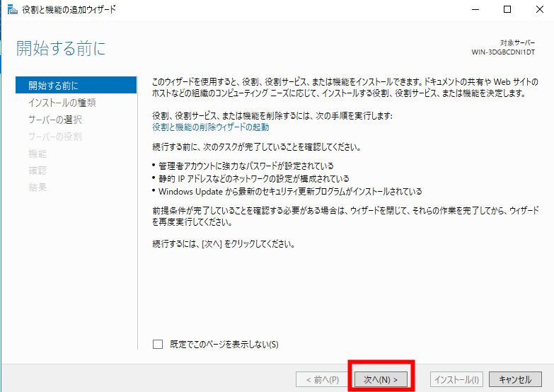Image resolution: width=554 pixels, height=392 pixels.
Task: Click the Windows Update bullet text
Action: tap(290, 192)
